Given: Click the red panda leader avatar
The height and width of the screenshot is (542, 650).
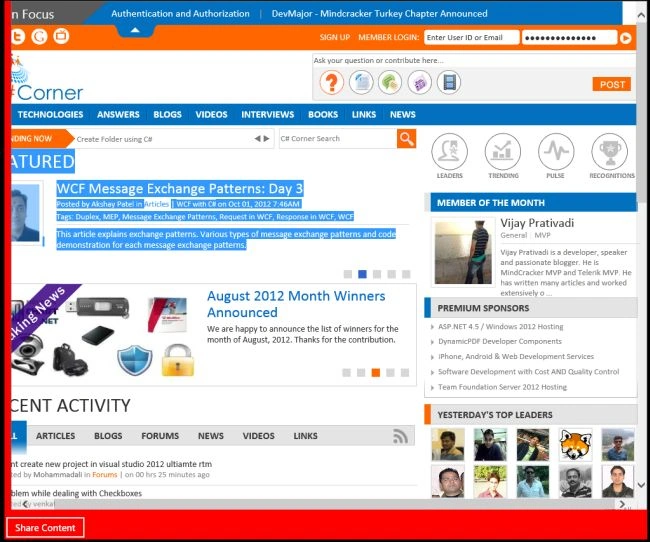Looking at the screenshot, I should point(575,445).
